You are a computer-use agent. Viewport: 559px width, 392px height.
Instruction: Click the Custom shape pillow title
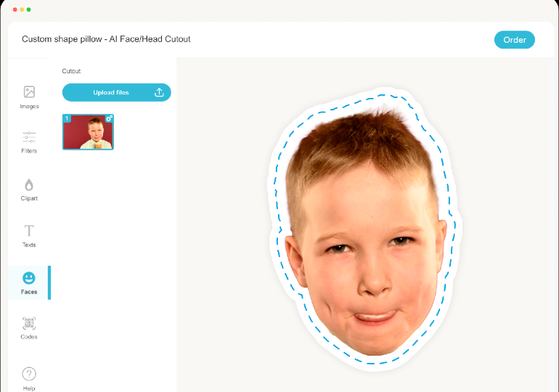[106, 39]
